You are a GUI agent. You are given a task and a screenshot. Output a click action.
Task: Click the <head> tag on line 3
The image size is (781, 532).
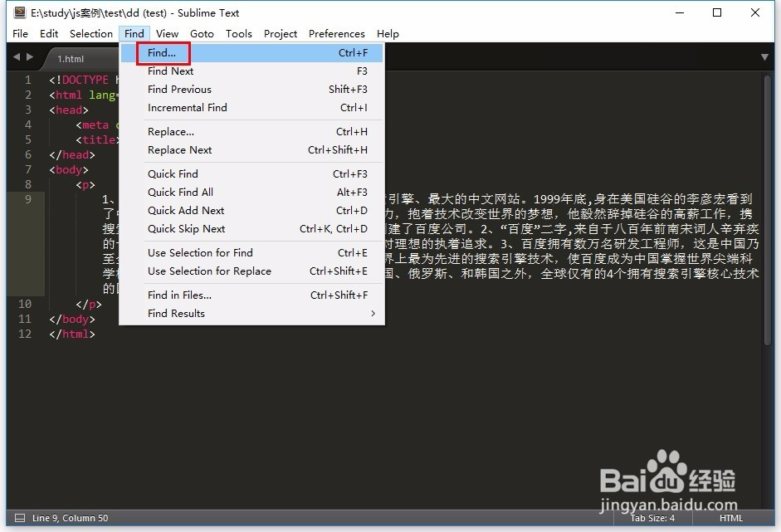69,110
